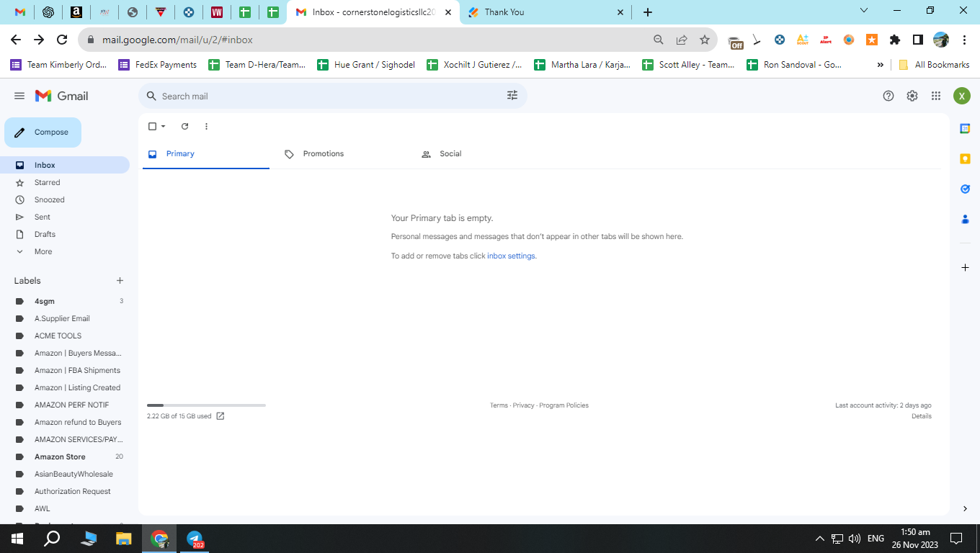The image size is (980, 553).
Task: Go back with browser back arrow
Action: coord(16,40)
